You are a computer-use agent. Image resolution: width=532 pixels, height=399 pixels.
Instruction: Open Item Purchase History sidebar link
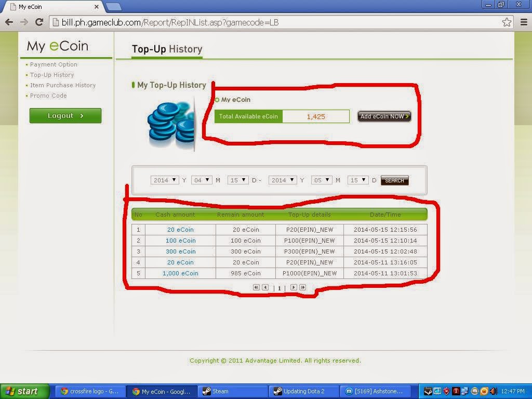[x=63, y=85]
